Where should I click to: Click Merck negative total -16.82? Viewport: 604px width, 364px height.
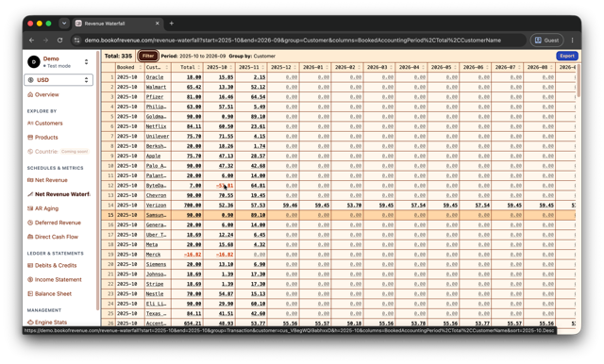click(193, 255)
